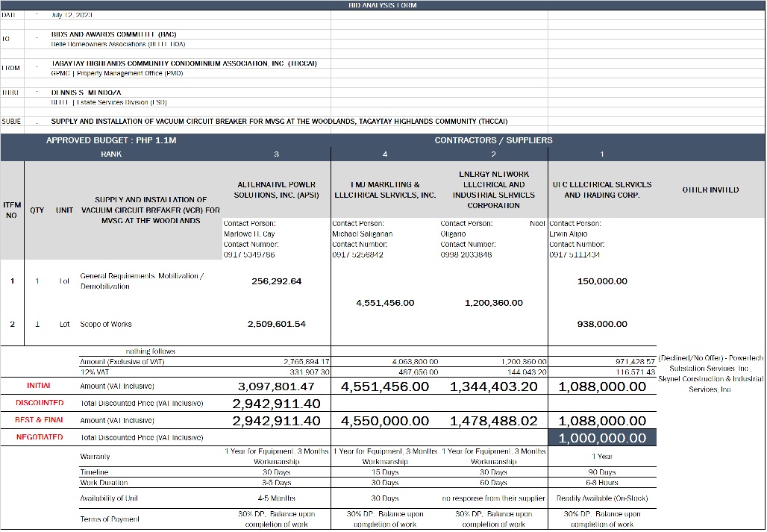
Task: Select 'no response from their supplier' cell
Action: [494, 498]
